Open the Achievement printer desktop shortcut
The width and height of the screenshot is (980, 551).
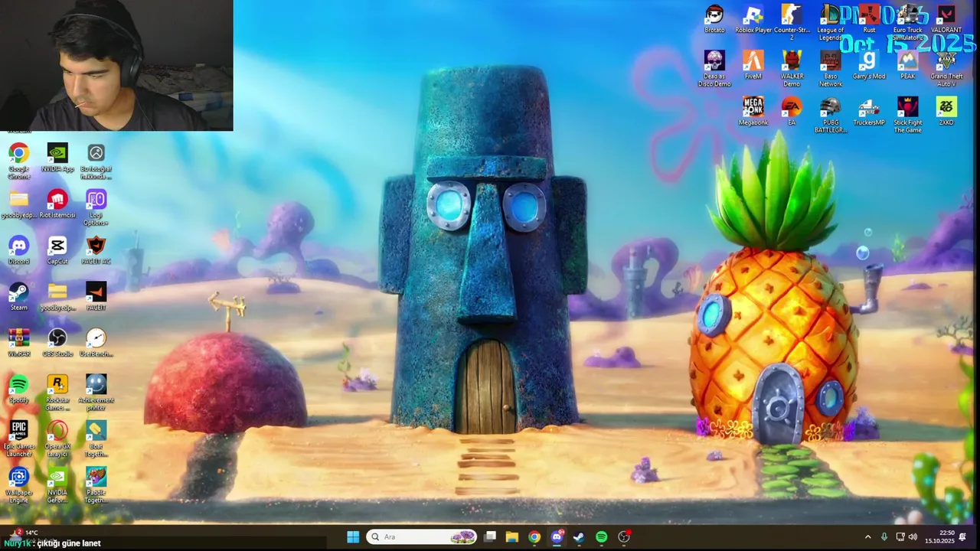96,394
